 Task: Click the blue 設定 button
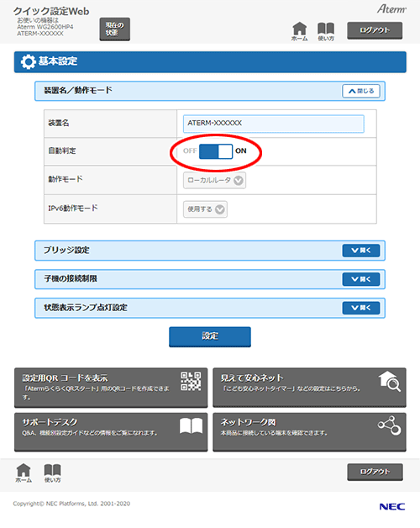tap(210, 336)
